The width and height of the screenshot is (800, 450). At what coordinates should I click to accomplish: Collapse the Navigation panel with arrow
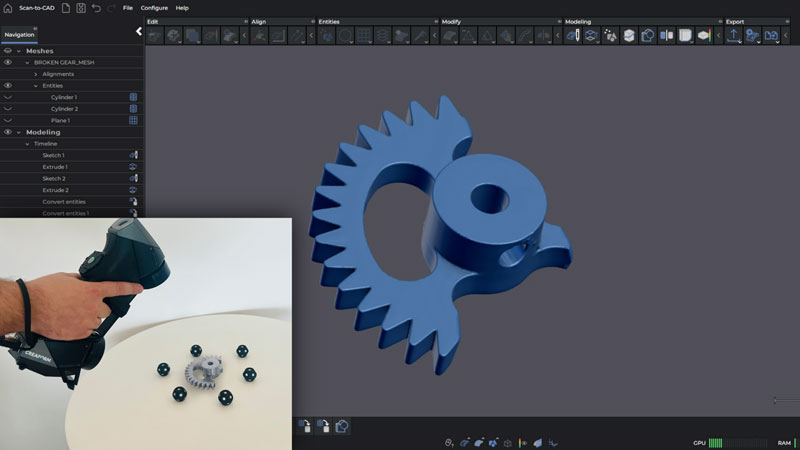coord(139,31)
